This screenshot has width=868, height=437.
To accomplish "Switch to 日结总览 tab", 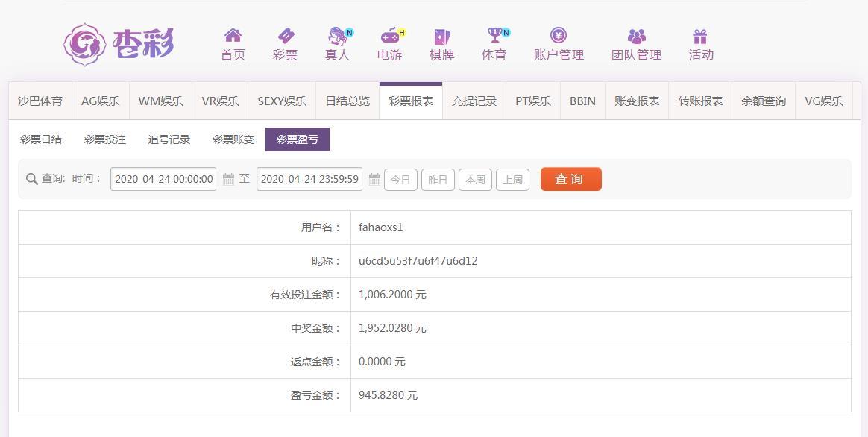I will coord(347,101).
